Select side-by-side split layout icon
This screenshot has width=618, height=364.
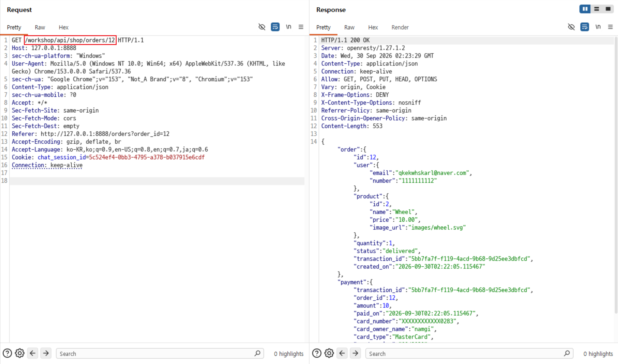tap(585, 9)
